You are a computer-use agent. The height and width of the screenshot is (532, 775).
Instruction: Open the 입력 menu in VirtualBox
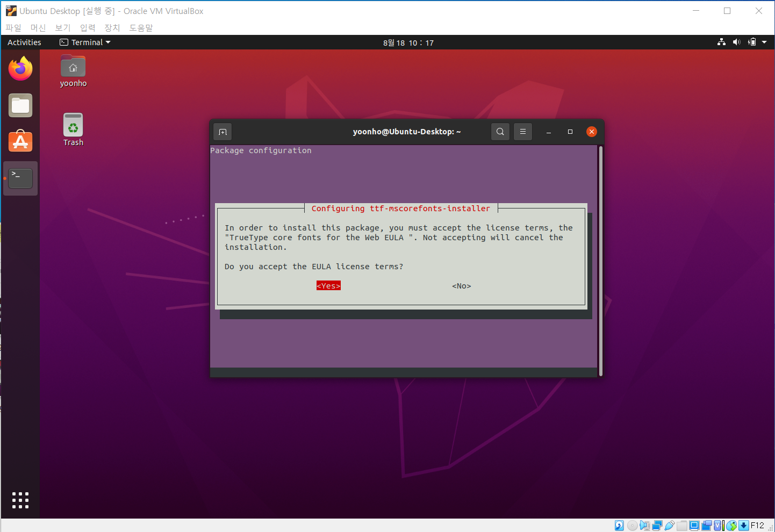click(88, 27)
